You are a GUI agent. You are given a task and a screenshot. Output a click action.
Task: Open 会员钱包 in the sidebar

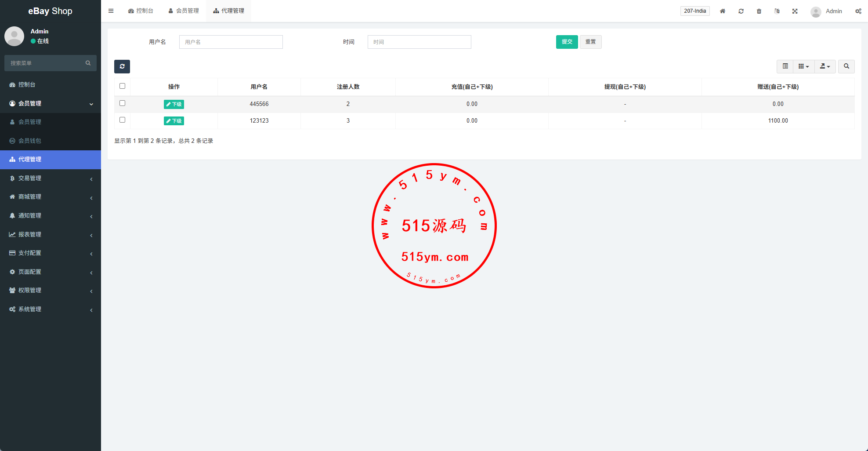click(30, 141)
